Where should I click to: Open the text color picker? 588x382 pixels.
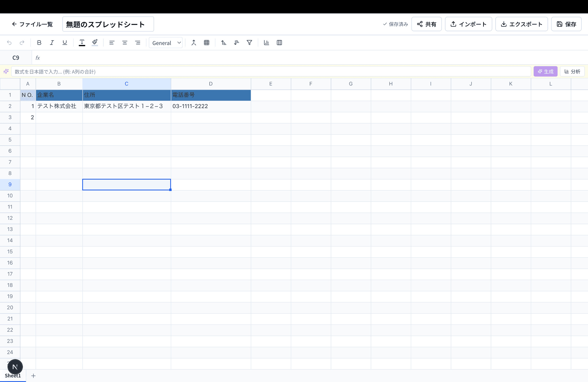(x=82, y=43)
